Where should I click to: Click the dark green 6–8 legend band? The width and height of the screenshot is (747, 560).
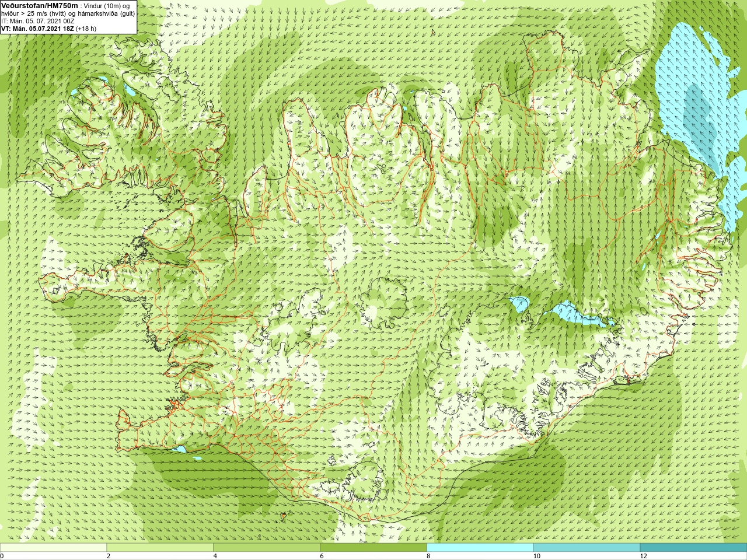(373, 548)
